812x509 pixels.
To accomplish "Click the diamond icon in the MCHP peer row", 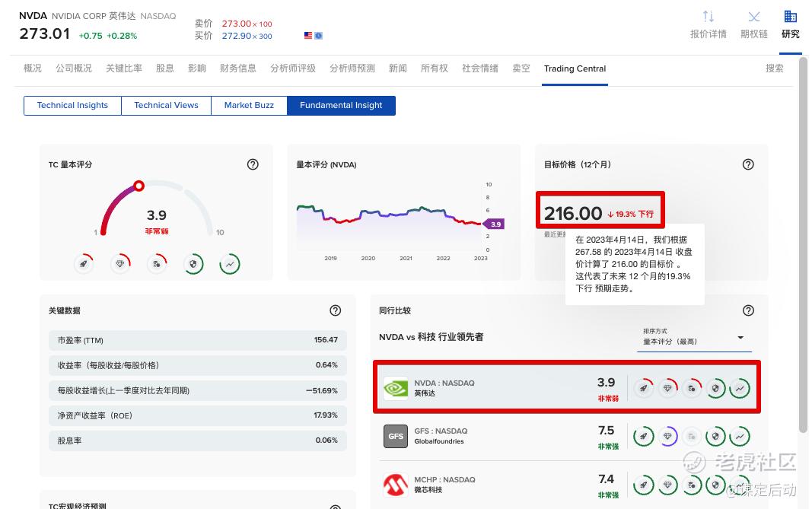I will [667, 485].
